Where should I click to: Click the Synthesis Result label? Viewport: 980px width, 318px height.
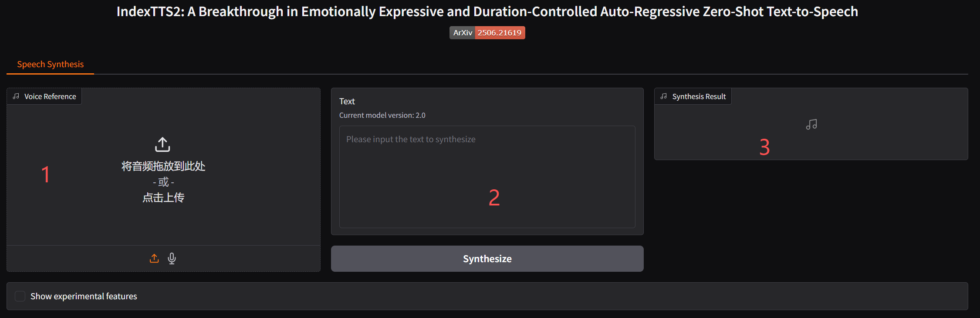699,96
